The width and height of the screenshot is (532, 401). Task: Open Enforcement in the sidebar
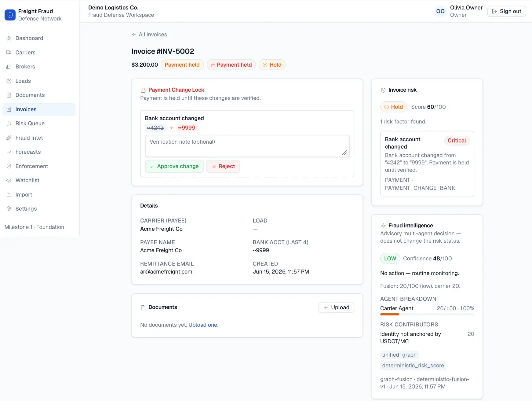[39, 166]
